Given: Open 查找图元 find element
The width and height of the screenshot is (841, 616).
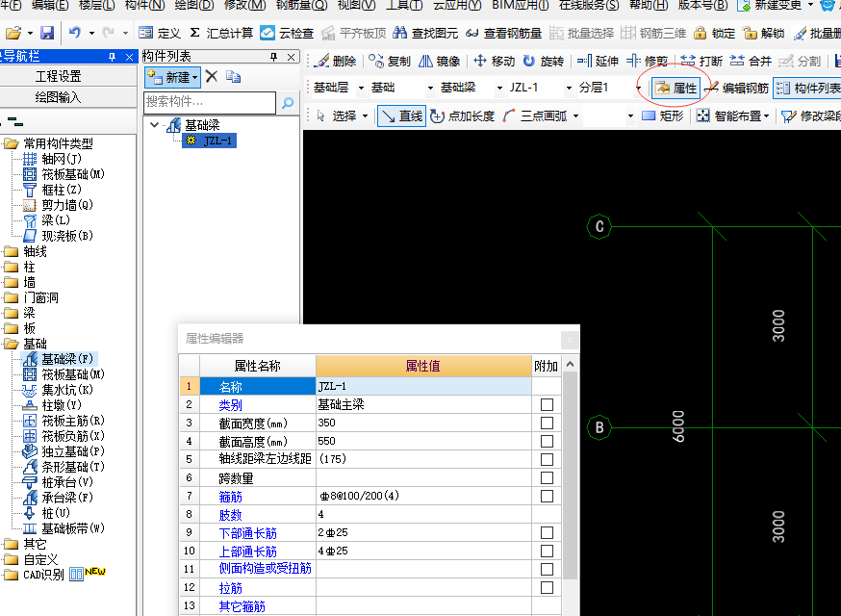Looking at the screenshot, I should (x=424, y=34).
